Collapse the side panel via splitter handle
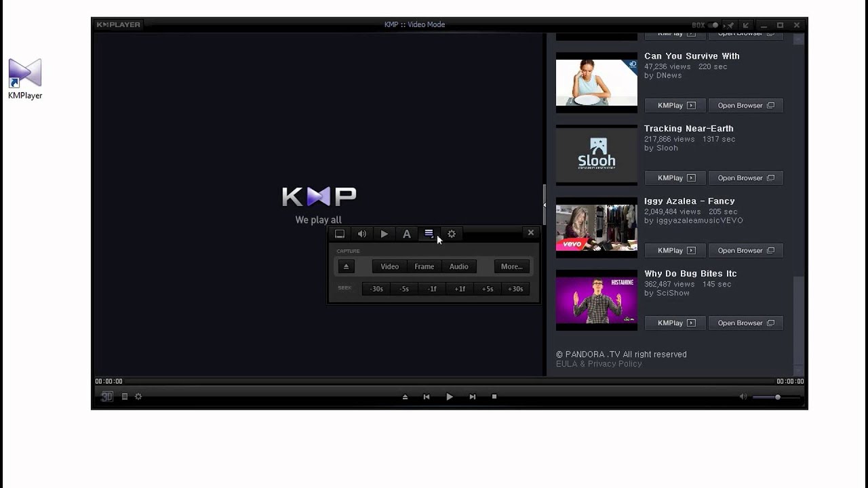Viewport: 868px width, 488px height. [x=544, y=203]
